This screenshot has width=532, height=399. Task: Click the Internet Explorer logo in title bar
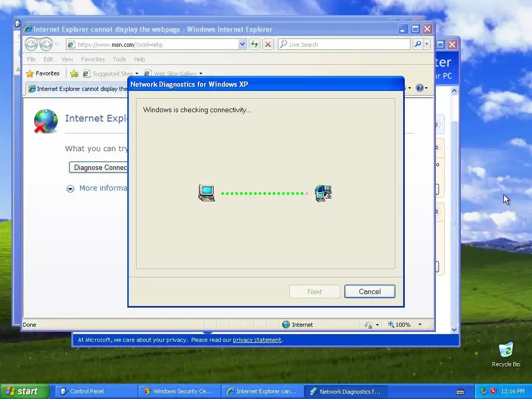28,29
